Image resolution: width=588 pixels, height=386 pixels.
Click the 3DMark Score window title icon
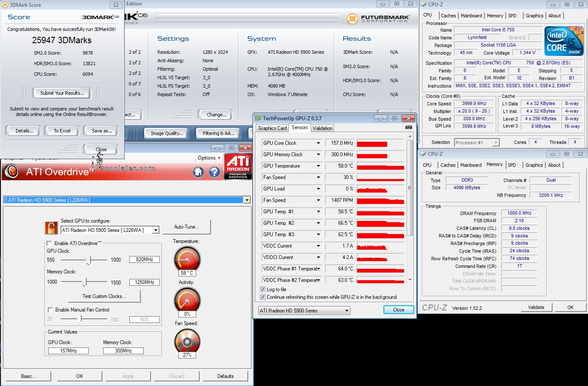(x=5, y=5)
